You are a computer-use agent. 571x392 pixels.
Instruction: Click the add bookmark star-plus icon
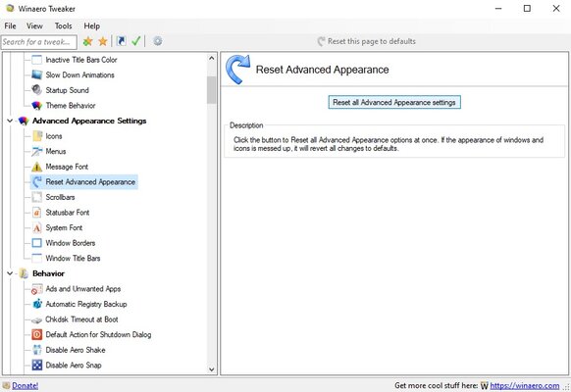(x=87, y=41)
